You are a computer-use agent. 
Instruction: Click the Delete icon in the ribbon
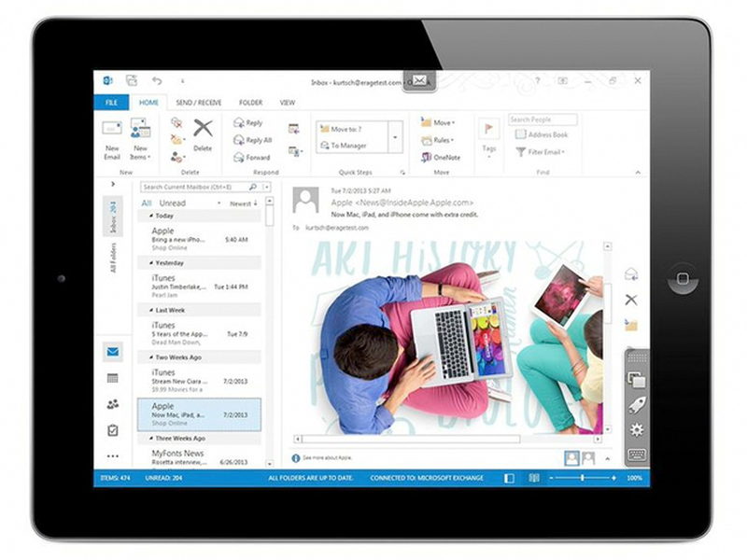203,133
